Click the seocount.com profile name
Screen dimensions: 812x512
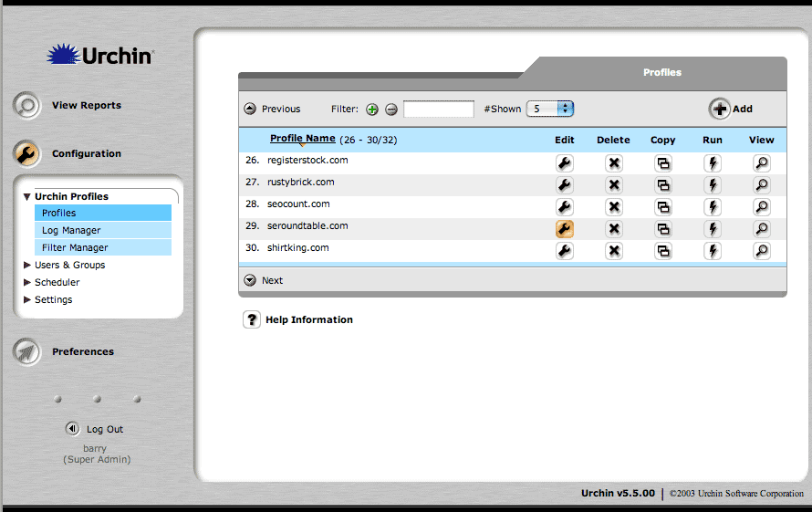298,204
